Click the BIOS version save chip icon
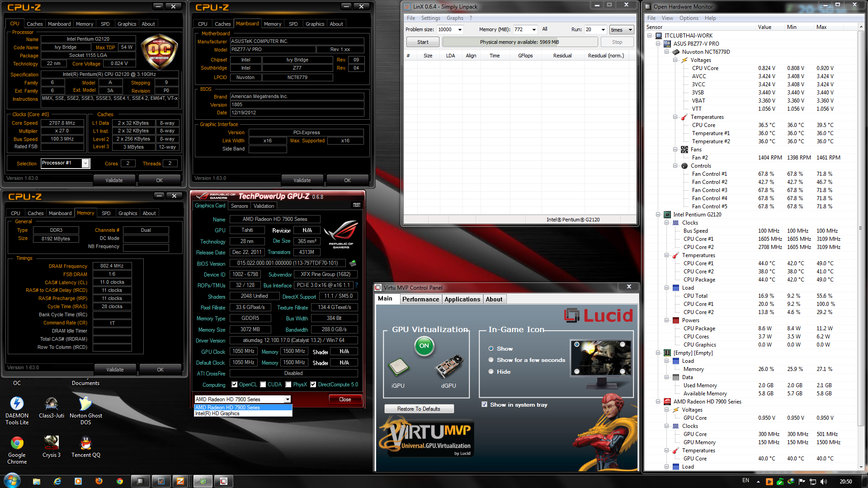The width and height of the screenshot is (868, 488). pyautogui.click(x=353, y=263)
